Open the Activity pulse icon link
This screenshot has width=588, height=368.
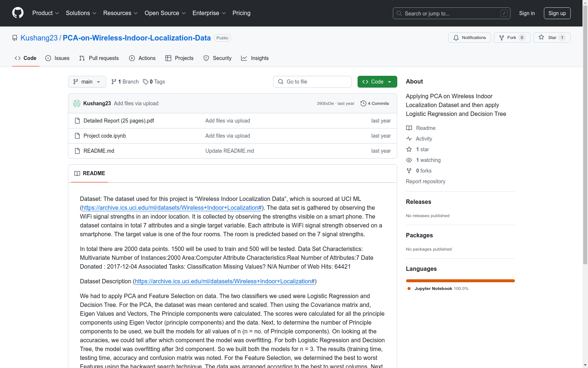(409, 139)
